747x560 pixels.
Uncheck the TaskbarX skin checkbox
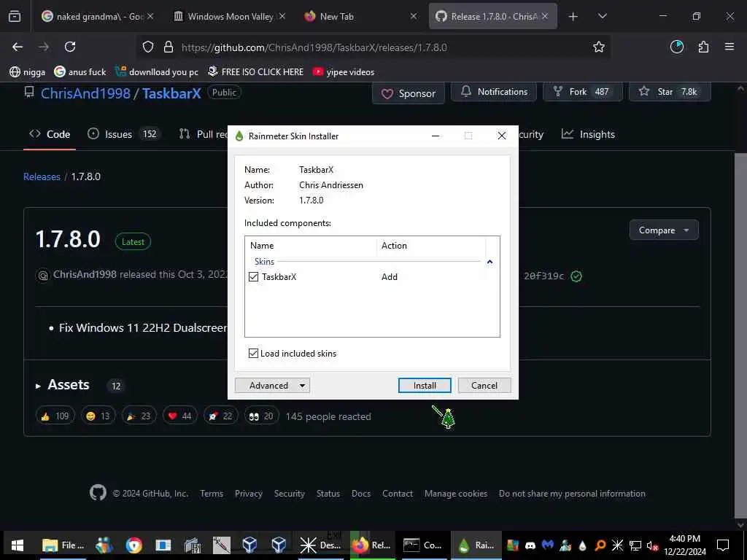pyautogui.click(x=254, y=276)
